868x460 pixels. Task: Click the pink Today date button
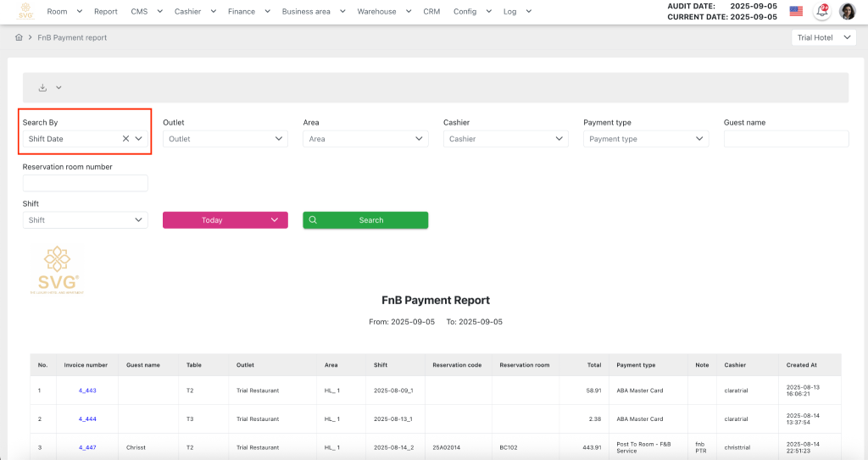(225, 220)
